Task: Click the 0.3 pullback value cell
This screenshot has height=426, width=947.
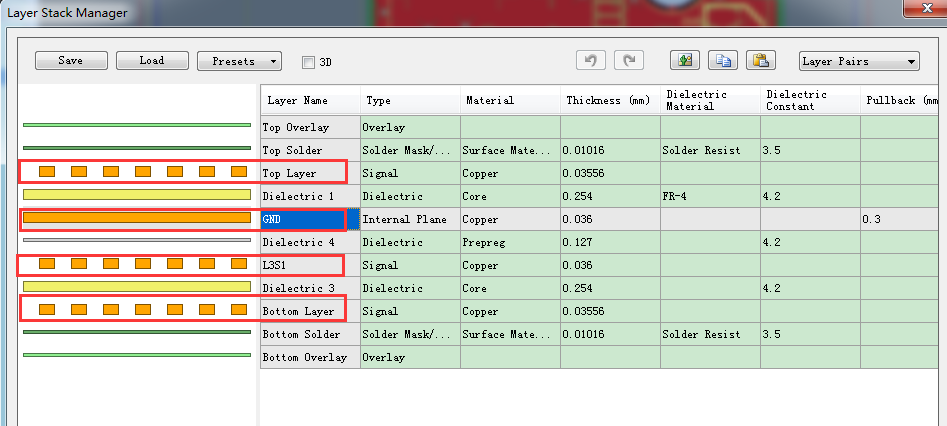Action: (x=900, y=219)
